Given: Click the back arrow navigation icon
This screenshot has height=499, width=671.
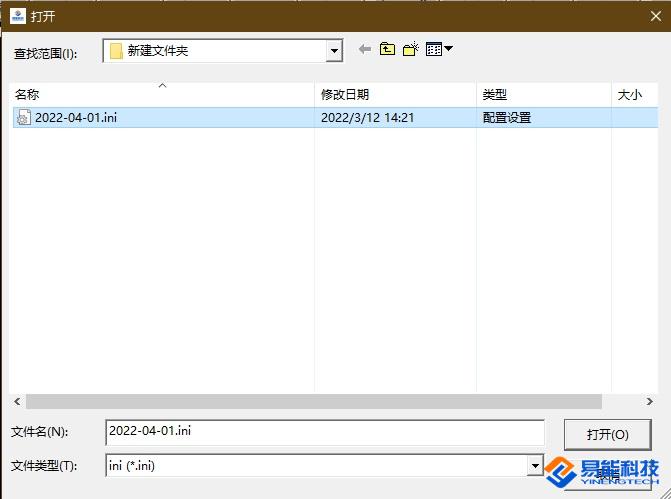Looking at the screenshot, I should click(x=365, y=49).
